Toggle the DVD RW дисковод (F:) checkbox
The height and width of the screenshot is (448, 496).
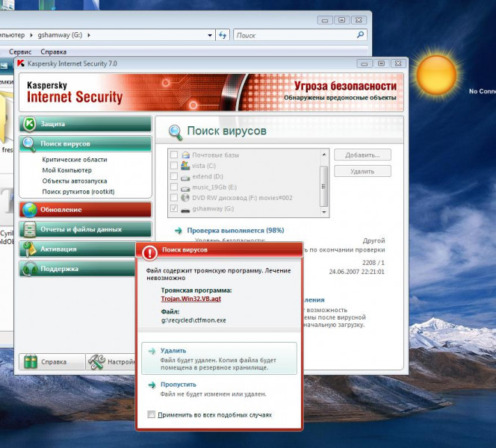174,198
